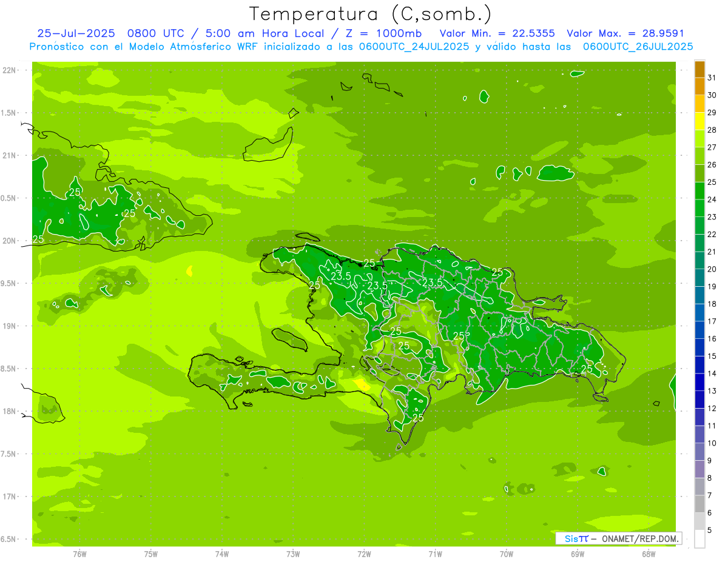The width and height of the screenshot is (728, 562).
Task: Click the legend value '5'
Action: 710,530
